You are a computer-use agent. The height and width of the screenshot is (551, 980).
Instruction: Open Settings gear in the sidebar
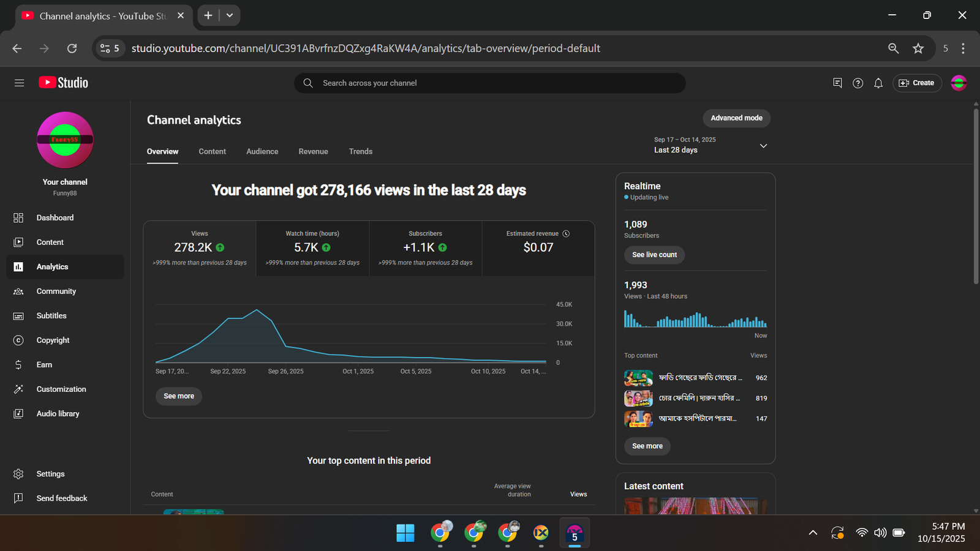(x=18, y=474)
